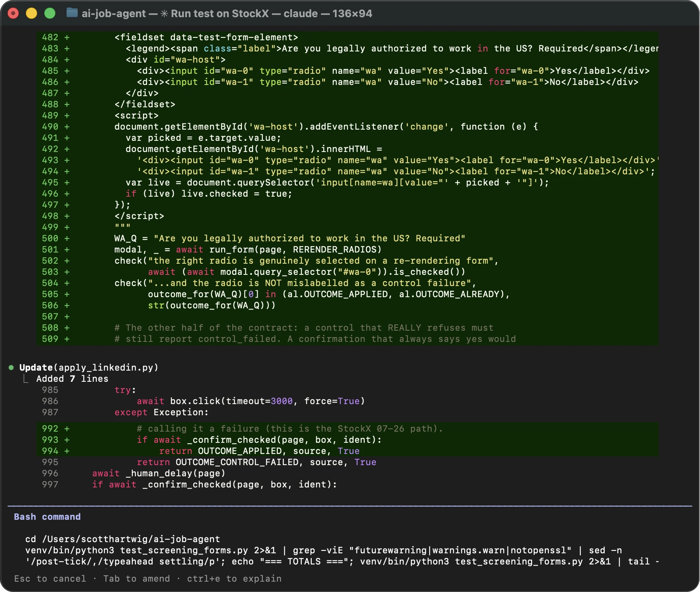Click the green zoom window button
700x592 pixels.
[x=50, y=13]
